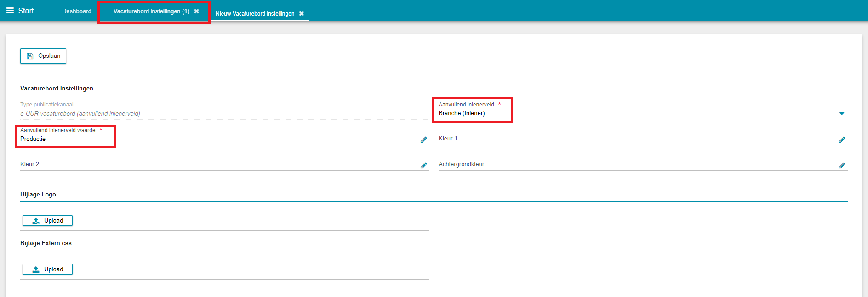Viewport: 868px width, 297px height.
Task: Upload a file under Bijlage Extern css
Action: [x=47, y=269]
